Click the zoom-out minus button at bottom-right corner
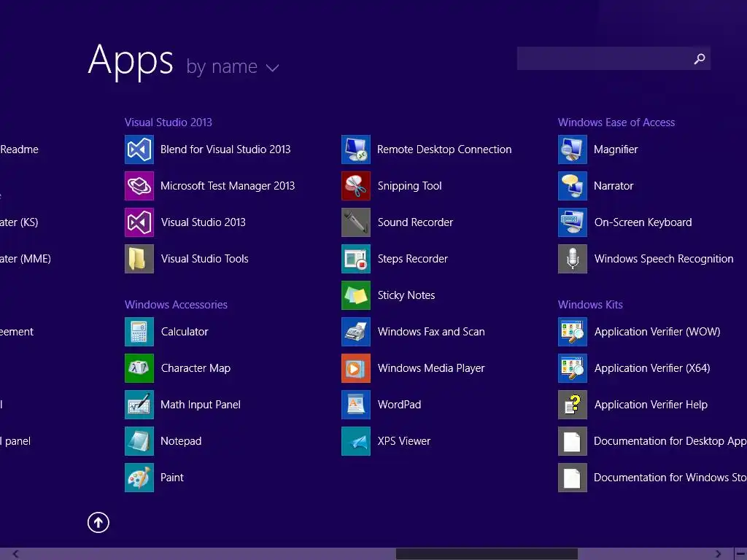 tap(741, 554)
